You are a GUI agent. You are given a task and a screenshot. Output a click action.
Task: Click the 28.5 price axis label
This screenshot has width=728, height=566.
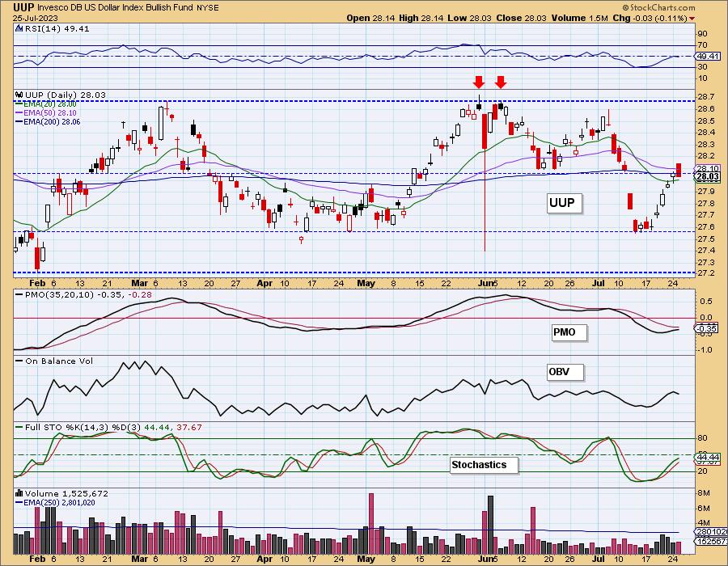(x=705, y=121)
